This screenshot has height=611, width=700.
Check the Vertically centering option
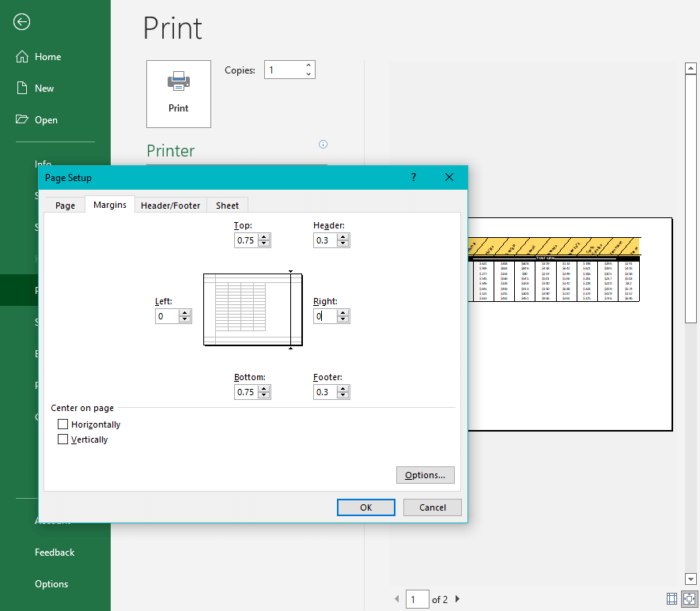pyautogui.click(x=62, y=439)
